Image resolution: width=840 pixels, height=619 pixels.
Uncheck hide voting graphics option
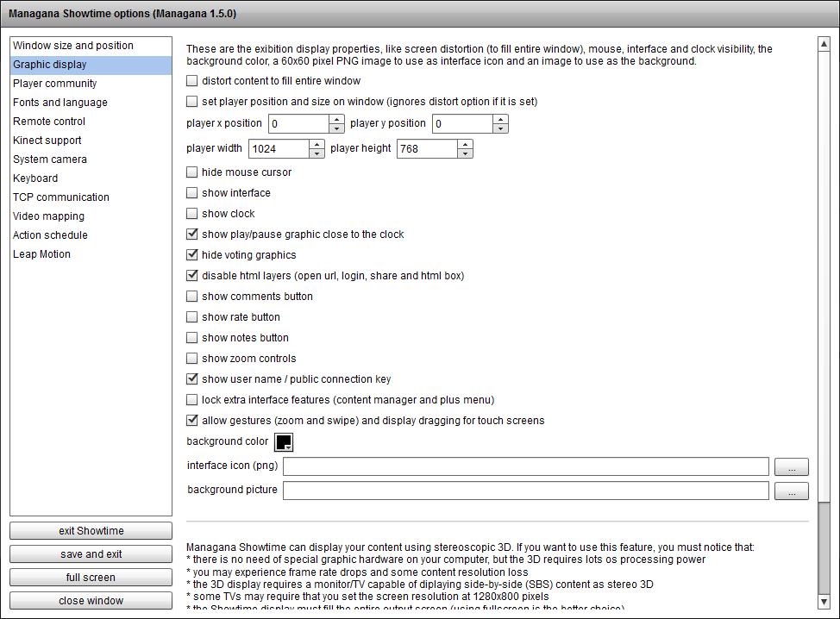[192, 255]
